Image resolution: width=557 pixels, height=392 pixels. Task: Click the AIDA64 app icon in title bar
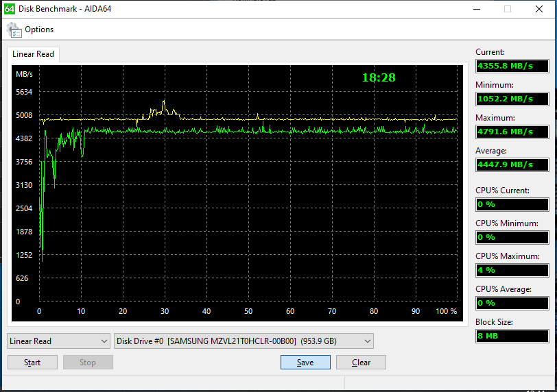(x=9, y=9)
